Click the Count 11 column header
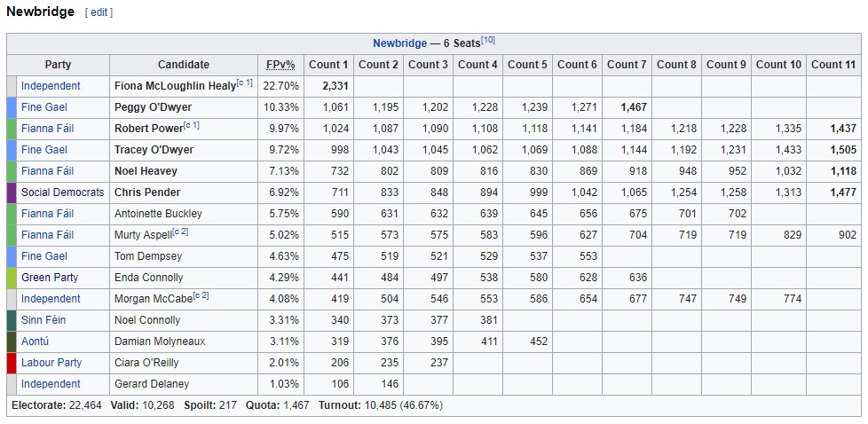 833,65
